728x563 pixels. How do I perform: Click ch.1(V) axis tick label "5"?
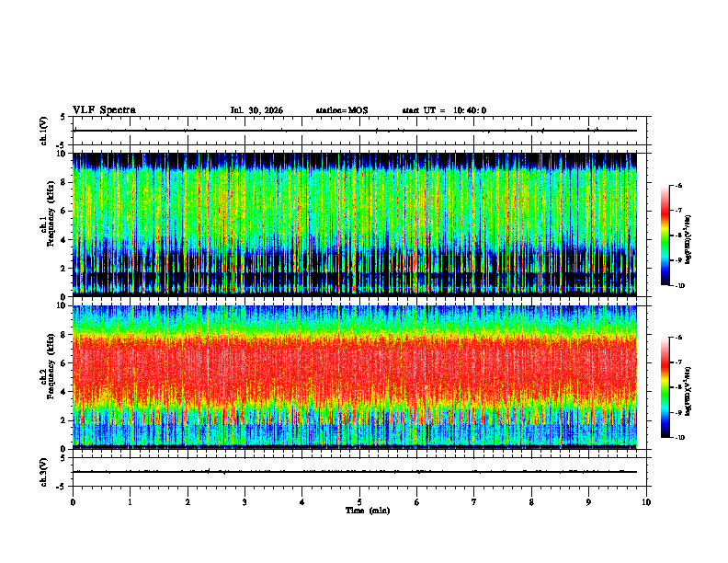(63, 117)
